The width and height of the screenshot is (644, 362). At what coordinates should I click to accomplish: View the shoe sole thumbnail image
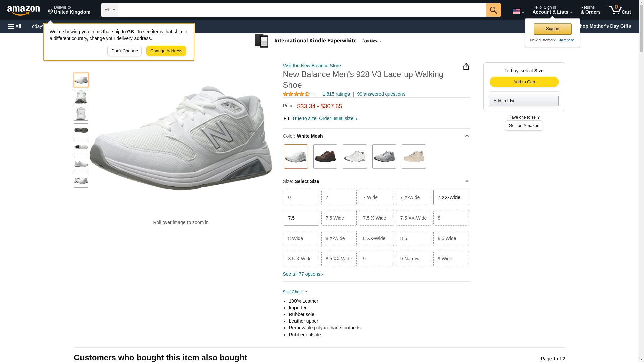tap(81, 130)
